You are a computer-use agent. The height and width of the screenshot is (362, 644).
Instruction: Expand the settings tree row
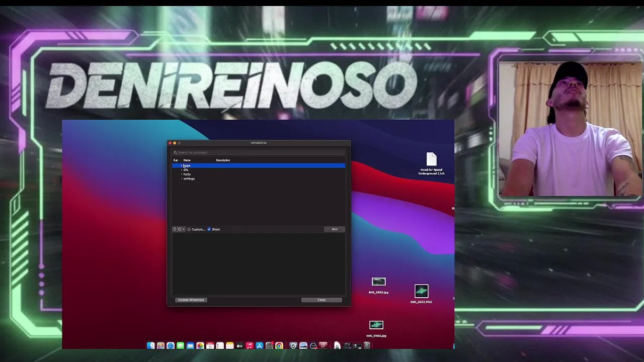pos(182,178)
